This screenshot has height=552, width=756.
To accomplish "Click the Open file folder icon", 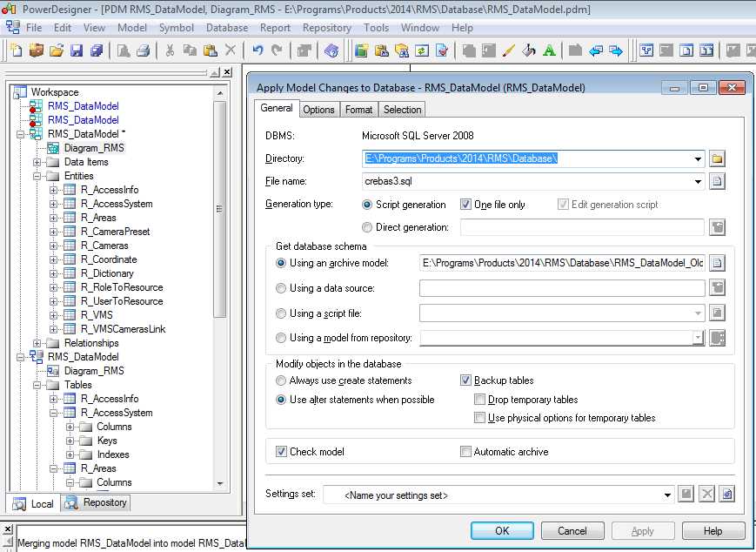I will click(57, 50).
